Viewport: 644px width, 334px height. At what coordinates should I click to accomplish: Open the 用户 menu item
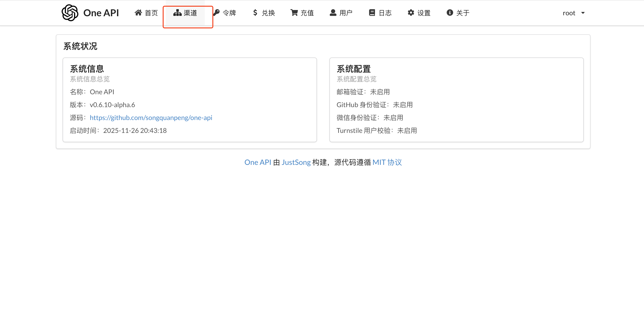[x=341, y=13]
